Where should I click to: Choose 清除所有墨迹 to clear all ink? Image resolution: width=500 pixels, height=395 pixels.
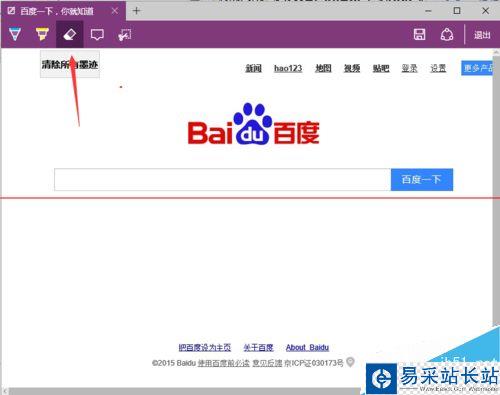click(70, 64)
